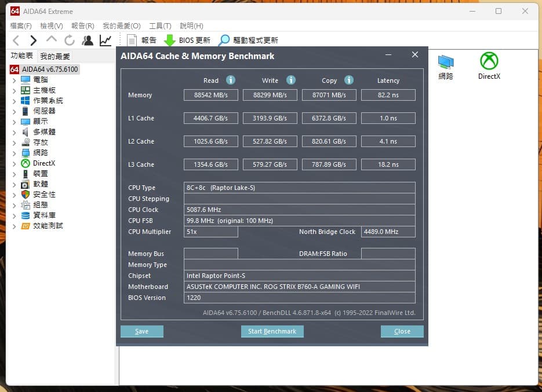Open the 檢視(V) menu
Viewport: 542px width, 392px height.
(52, 26)
